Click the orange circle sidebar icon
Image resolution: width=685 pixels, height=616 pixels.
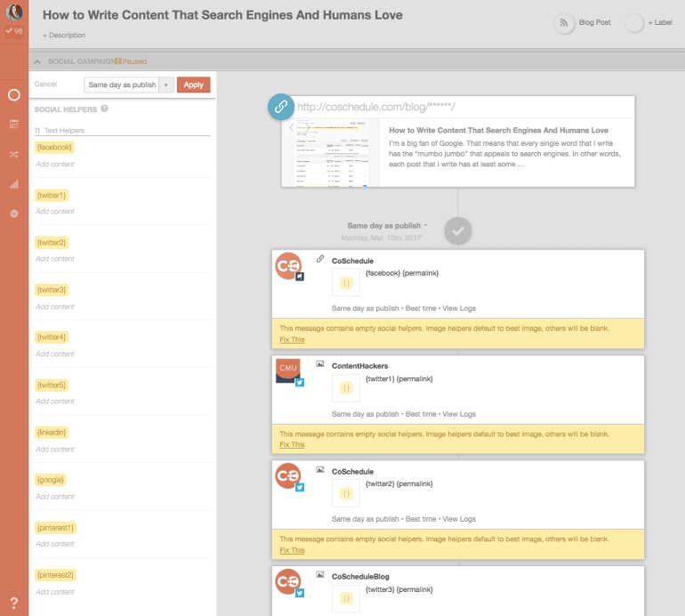tap(14, 94)
